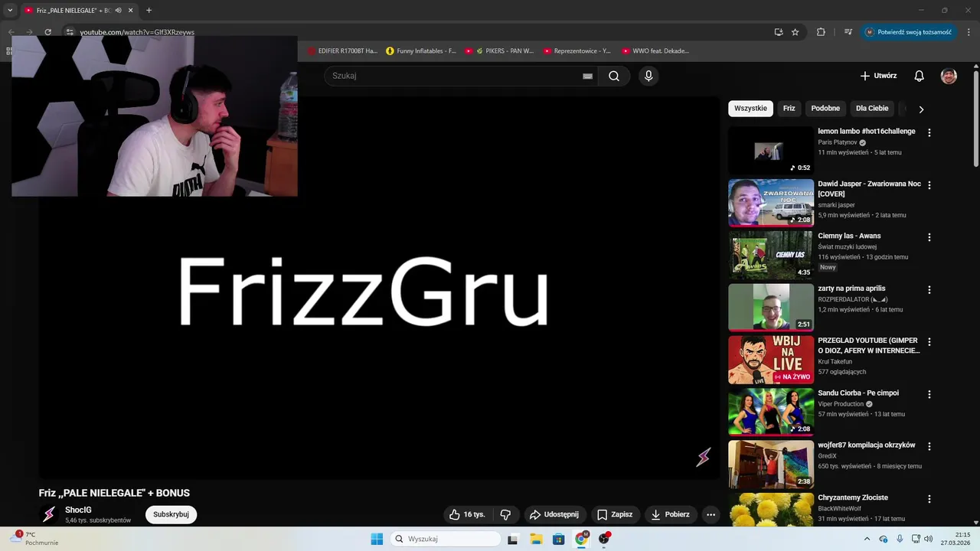Open options for Sandu Ciorba - Pe cimpoi

pyautogui.click(x=929, y=394)
